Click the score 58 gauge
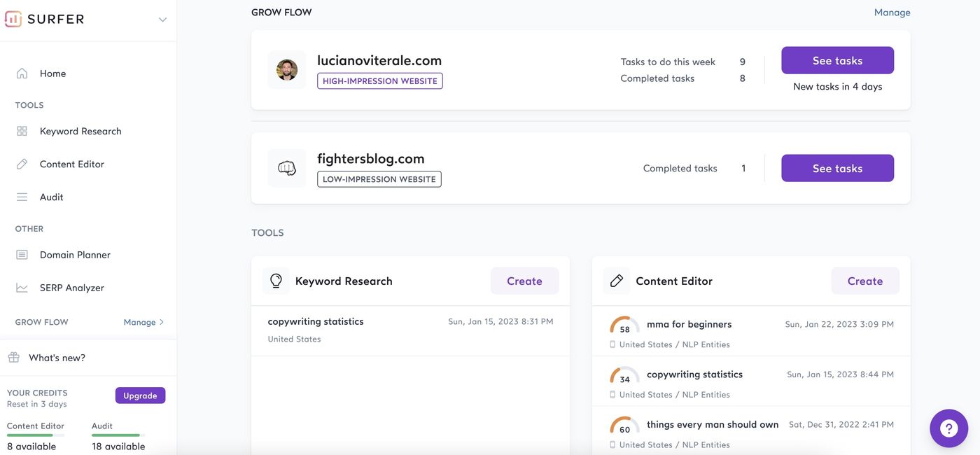980x455 pixels. 624,325
